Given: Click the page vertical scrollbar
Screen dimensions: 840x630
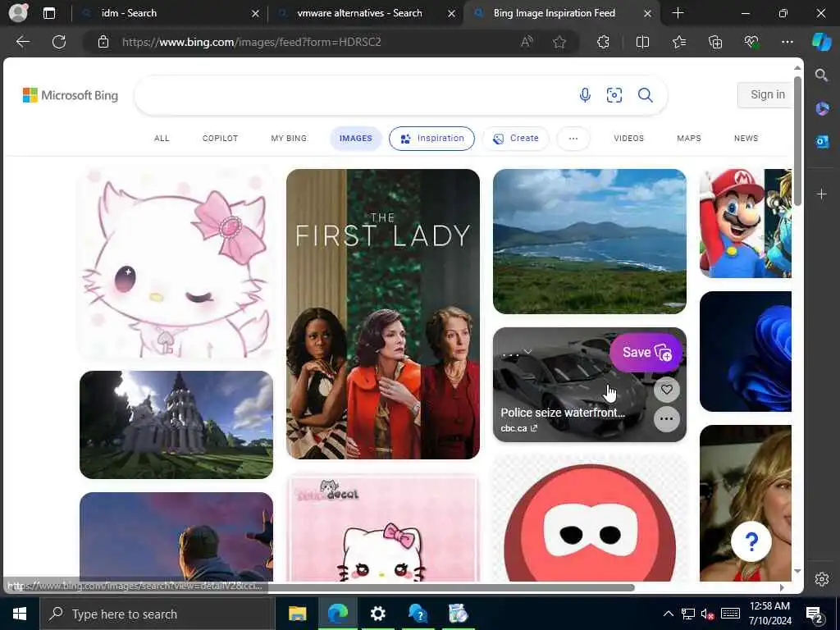Looking at the screenshot, I should (x=797, y=140).
